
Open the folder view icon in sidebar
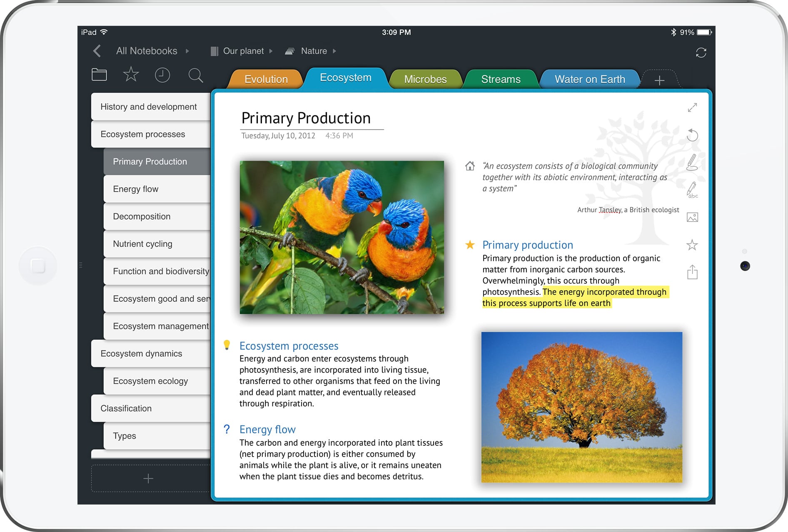pos(99,75)
